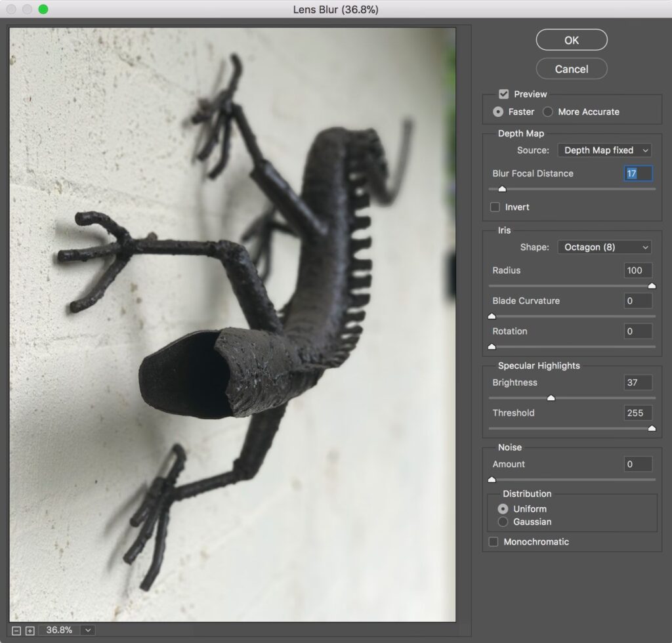Click the Specular Highlights Brightness slider handle
The width and height of the screenshot is (672, 643).
pyautogui.click(x=551, y=398)
